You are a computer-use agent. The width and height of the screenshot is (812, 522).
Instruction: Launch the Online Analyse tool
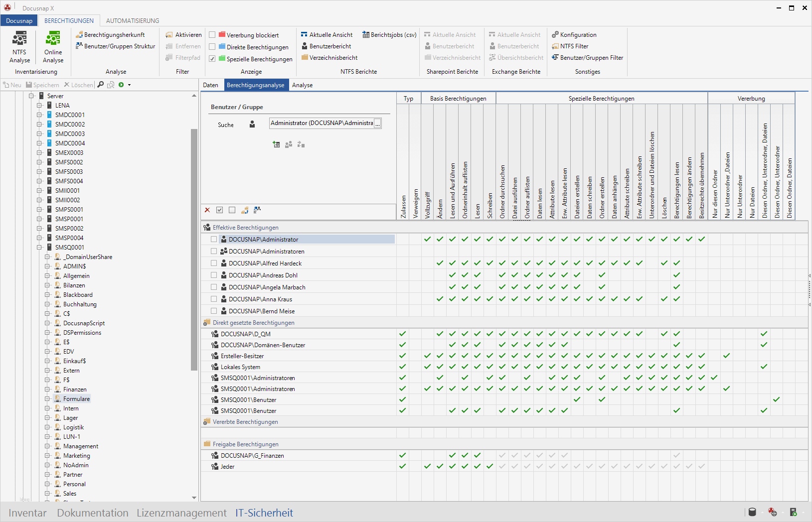(53, 47)
